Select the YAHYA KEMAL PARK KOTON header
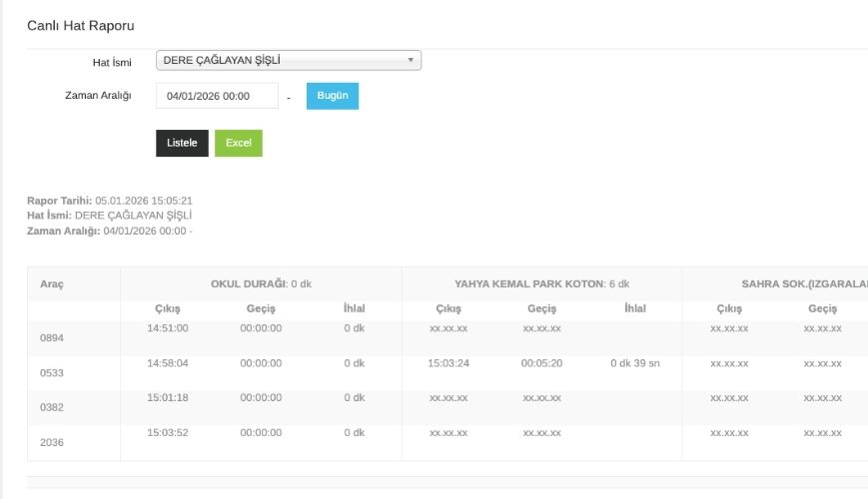Viewport: 868px width, 499px height. coord(541,284)
